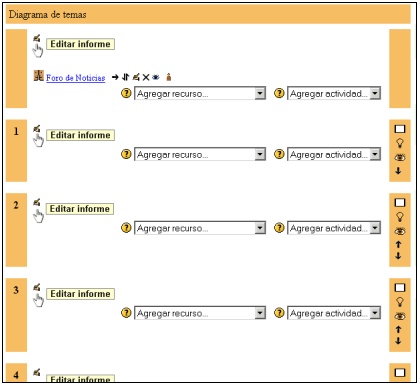The width and height of the screenshot is (420, 385).
Task: Expand Agregar recurso dropdown in top section
Action: click(200, 93)
